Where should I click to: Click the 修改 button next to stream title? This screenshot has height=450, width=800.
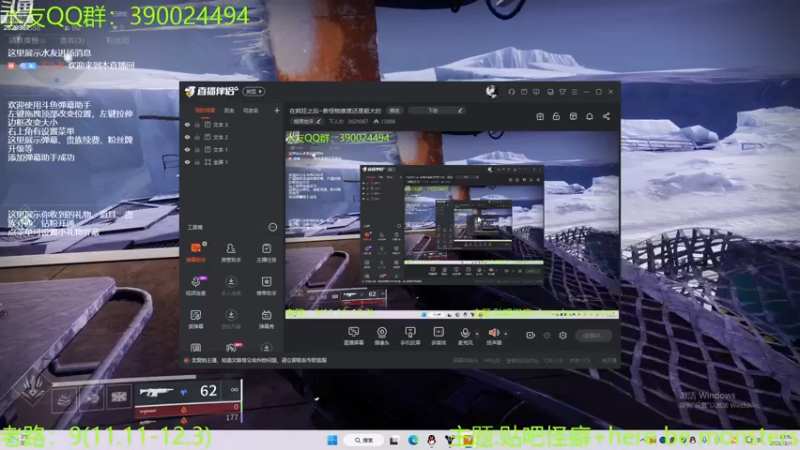(x=395, y=110)
